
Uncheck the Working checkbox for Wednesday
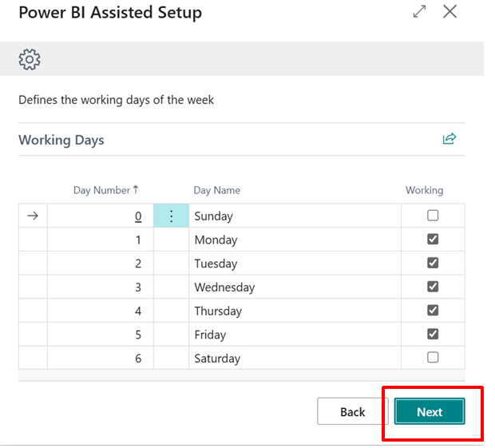pyautogui.click(x=433, y=287)
